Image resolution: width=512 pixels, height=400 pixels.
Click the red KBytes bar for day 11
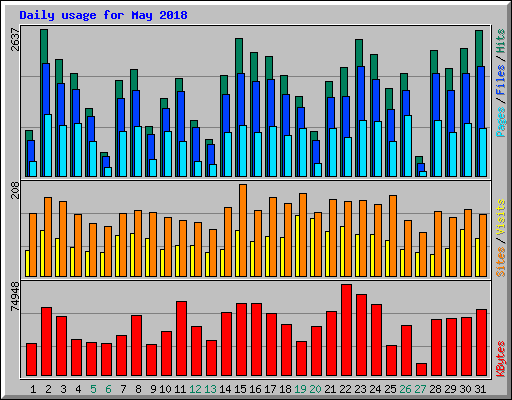(x=181, y=339)
